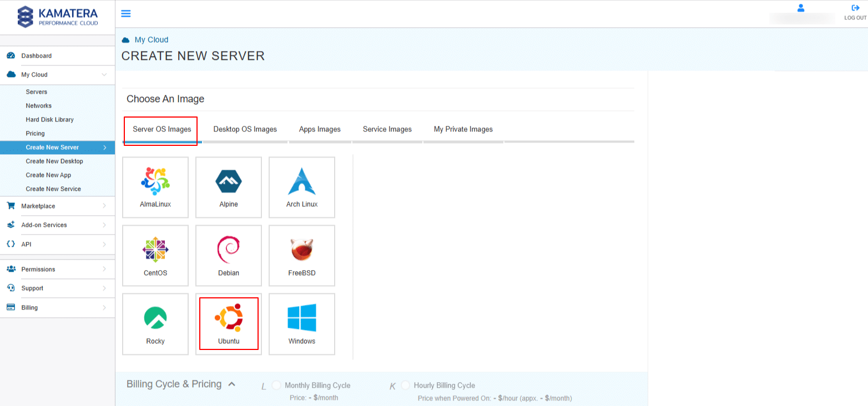
Task: Select Monthly Billing Cycle radio button
Action: pyautogui.click(x=276, y=385)
